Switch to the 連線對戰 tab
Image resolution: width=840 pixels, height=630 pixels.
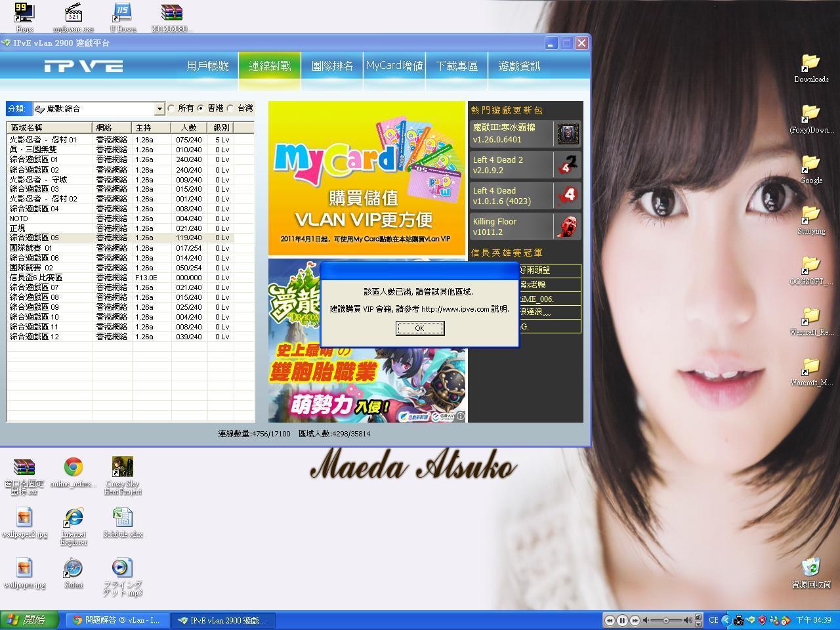[x=270, y=66]
